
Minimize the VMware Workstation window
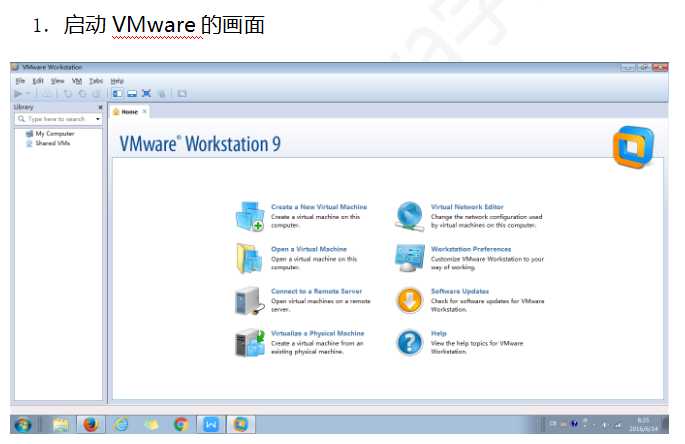[x=628, y=67]
